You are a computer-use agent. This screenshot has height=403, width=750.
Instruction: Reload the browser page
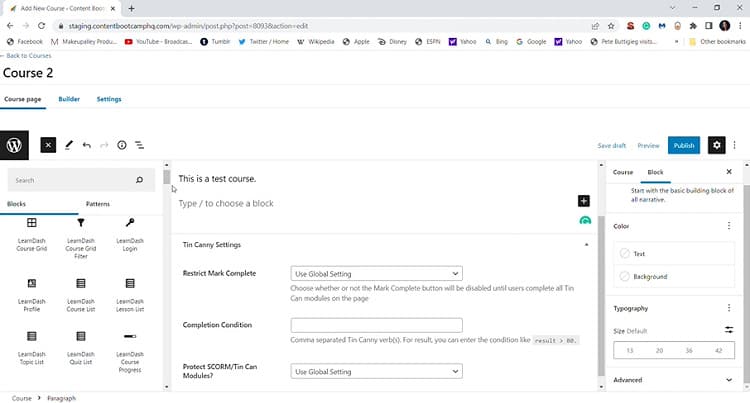pyautogui.click(x=42, y=26)
